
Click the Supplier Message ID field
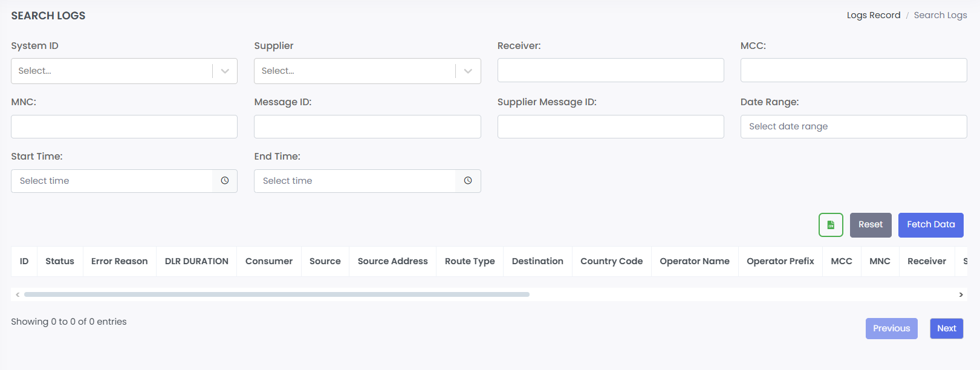(x=610, y=126)
